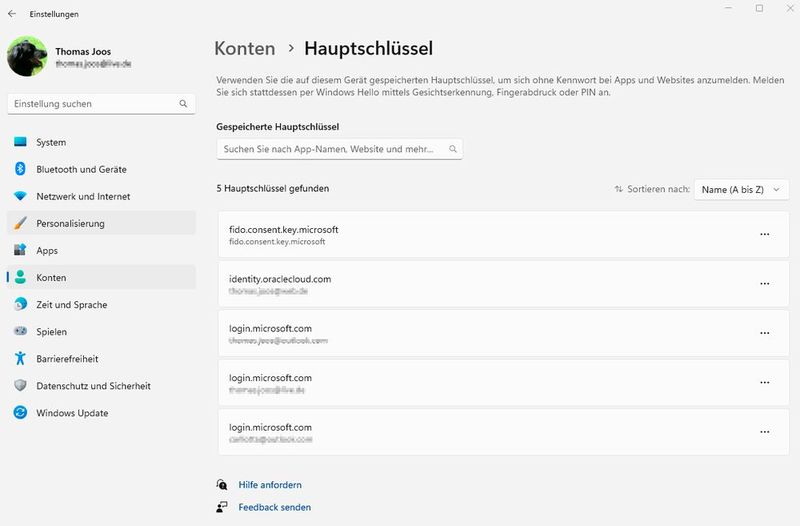Click the Feedback senden icon
This screenshot has height=526, width=800.
222,507
